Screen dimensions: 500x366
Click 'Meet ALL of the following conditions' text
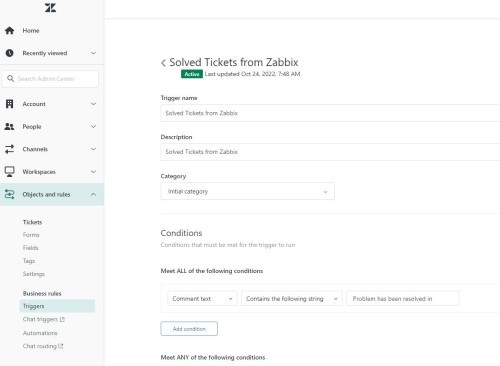[212, 271]
